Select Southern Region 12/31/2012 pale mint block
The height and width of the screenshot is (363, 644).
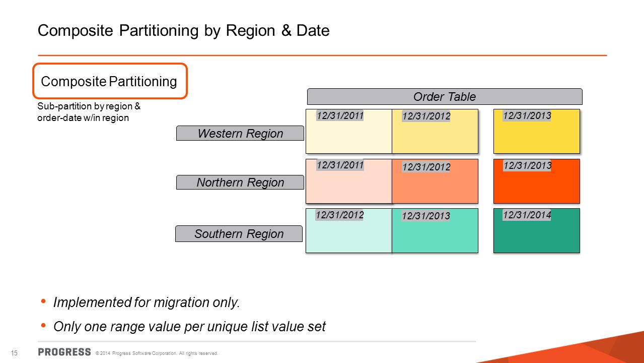[349, 230]
